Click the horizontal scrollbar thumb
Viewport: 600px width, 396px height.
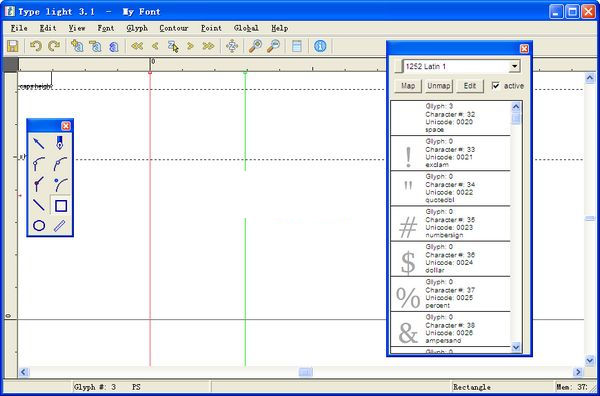pos(305,372)
